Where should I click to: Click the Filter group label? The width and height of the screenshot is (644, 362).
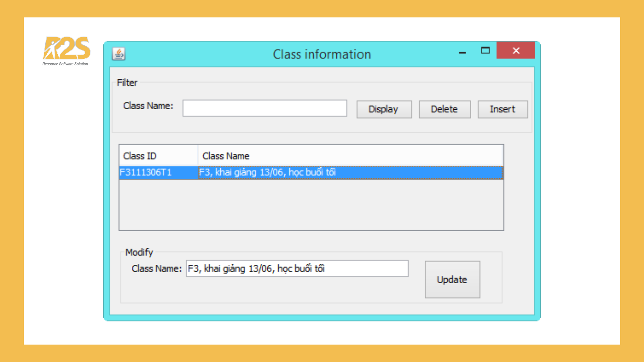pyautogui.click(x=127, y=82)
